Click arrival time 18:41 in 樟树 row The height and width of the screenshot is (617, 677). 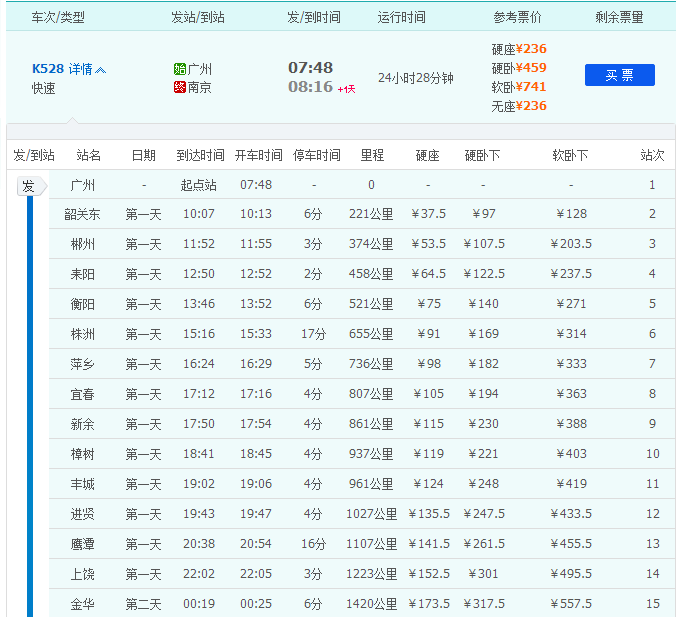tap(199, 453)
